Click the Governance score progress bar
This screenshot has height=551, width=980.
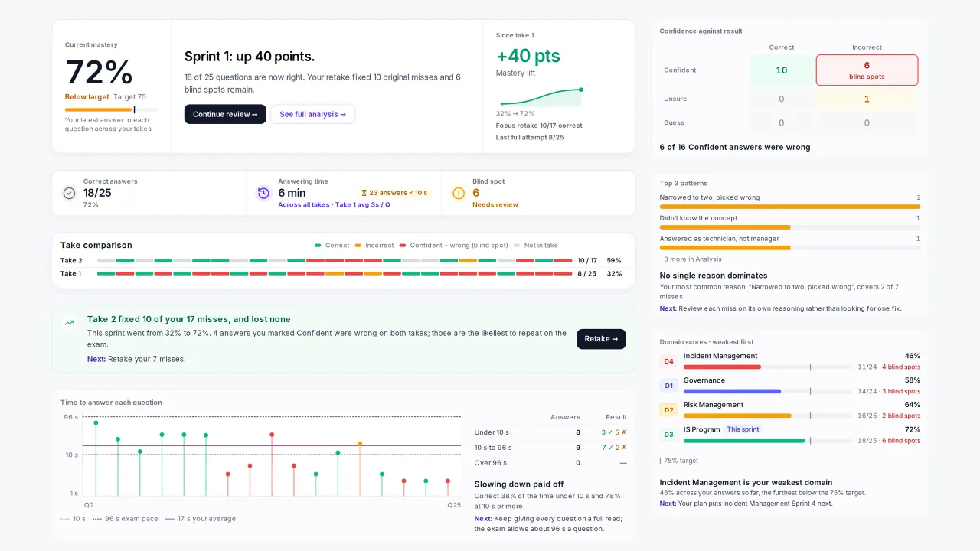tap(767, 392)
